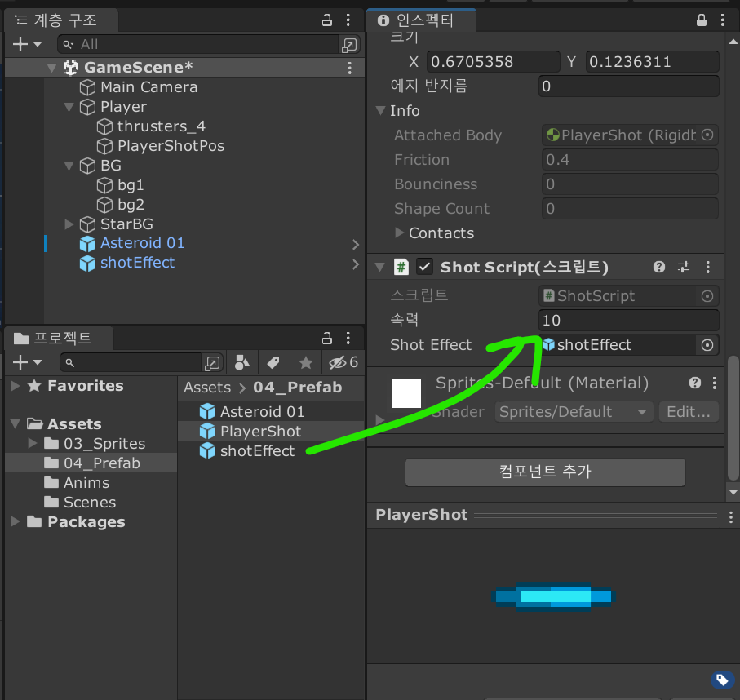Collapse the Assets folder tree
The height and width of the screenshot is (700, 740).
pyautogui.click(x=16, y=424)
